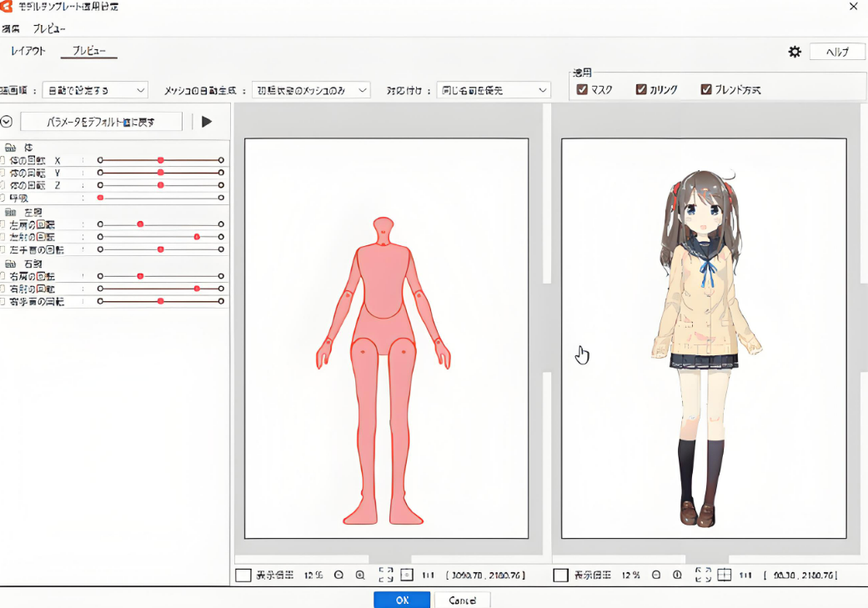Screen dimensions: 868x608
Task: Click the red template body model preview
Action: click(383, 371)
